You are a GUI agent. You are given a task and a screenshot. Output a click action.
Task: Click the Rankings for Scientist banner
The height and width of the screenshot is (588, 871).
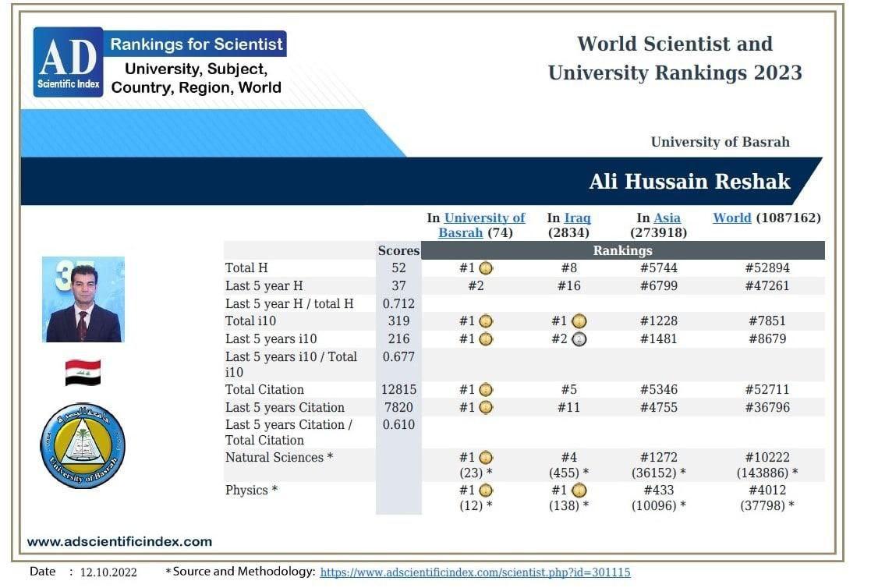coord(196,44)
